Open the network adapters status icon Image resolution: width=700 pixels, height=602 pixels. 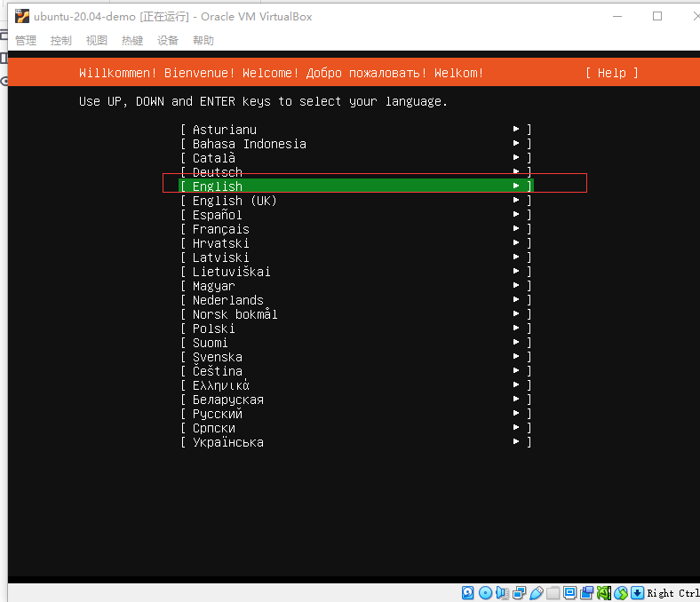coord(519,592)
